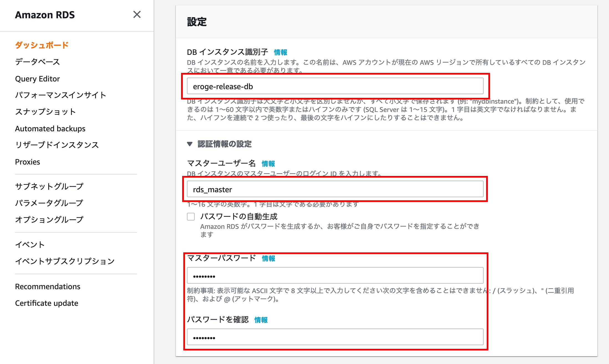Click the DB instance identifier field
Image resolution: width=609 pixels, height=364 pixels.
(x=335, y=86)
